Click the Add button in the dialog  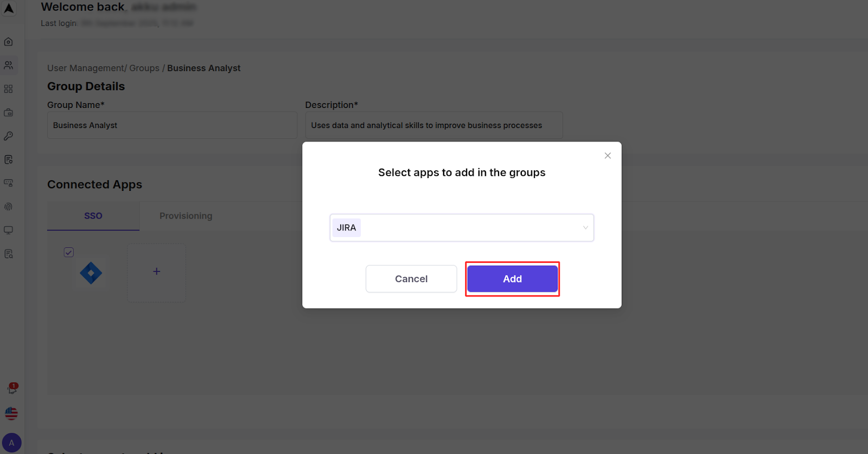(512, 278)
